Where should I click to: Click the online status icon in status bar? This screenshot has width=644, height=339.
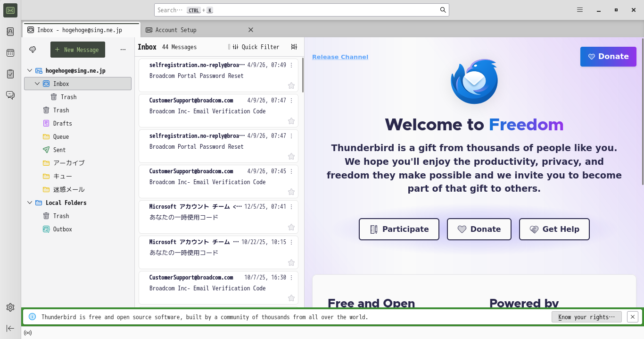coord(28,332)
